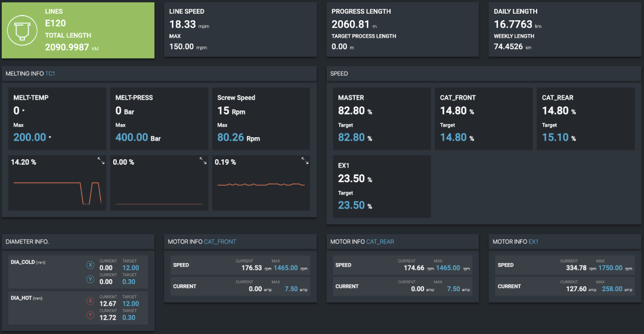Viewport: 644px width, 334px height.
Task: Click MELT-PRESS max value 400.00 Bar
Action: pos(138,137)
